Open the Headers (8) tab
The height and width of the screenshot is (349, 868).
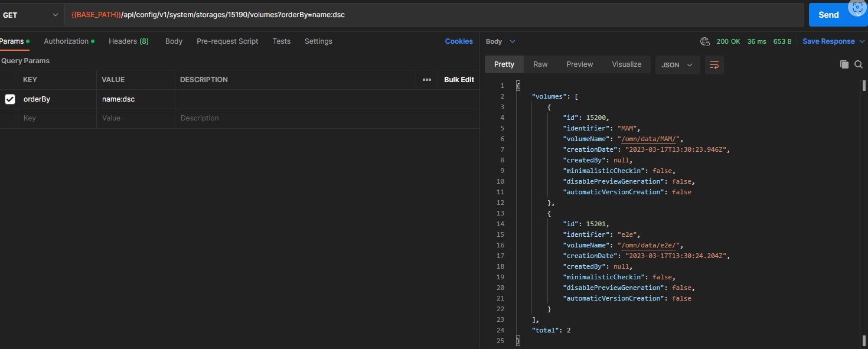128,41
